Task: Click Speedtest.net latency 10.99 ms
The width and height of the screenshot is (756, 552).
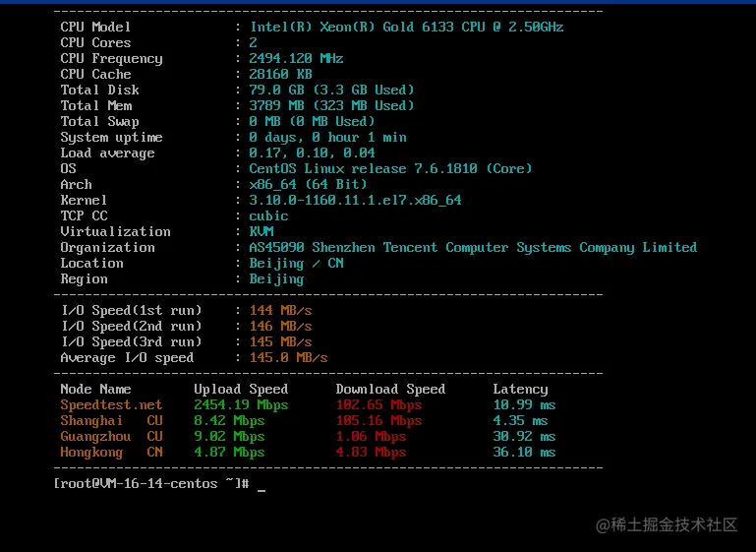Action: (x=524, y=404)
